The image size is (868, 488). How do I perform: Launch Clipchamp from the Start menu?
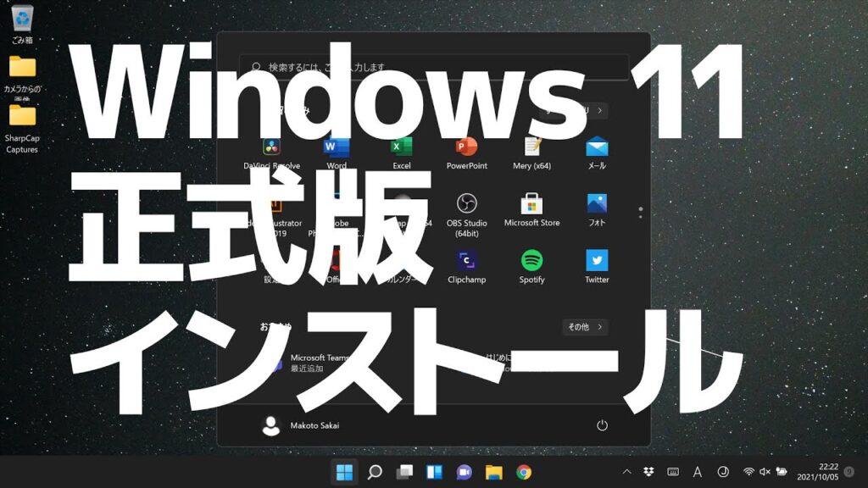pos(467,267)
